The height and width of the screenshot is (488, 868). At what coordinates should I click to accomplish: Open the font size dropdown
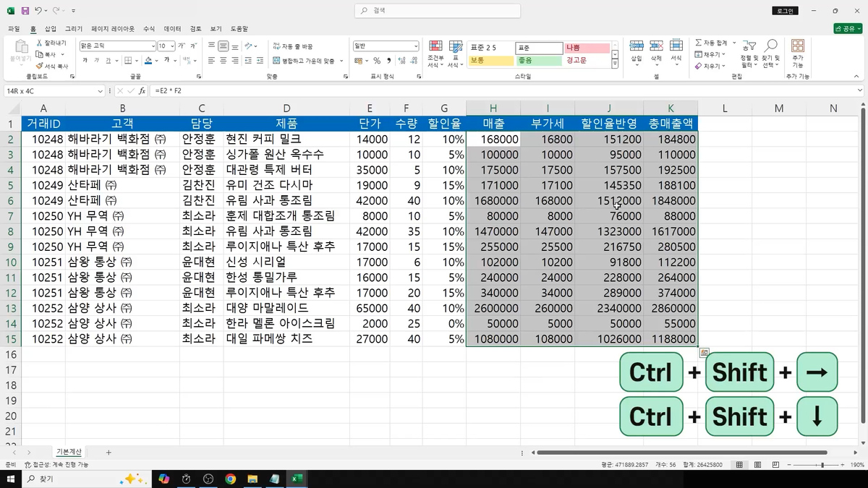pos(172,45)
